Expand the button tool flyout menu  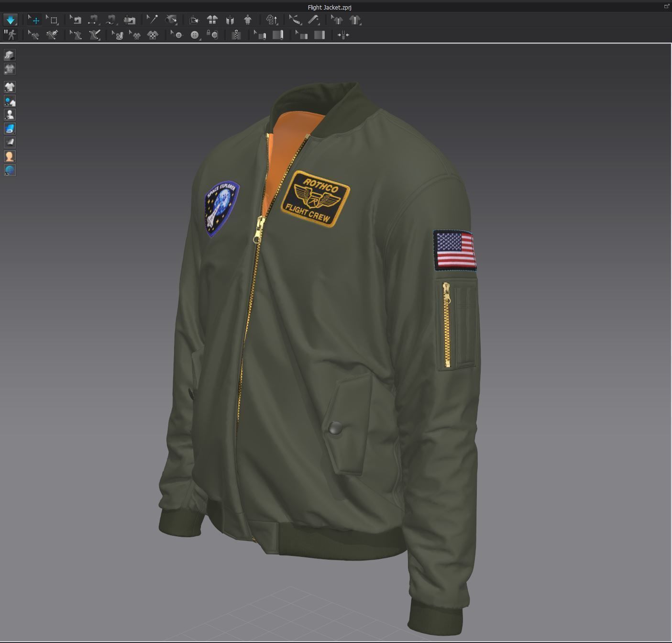(x=199, y=40)
